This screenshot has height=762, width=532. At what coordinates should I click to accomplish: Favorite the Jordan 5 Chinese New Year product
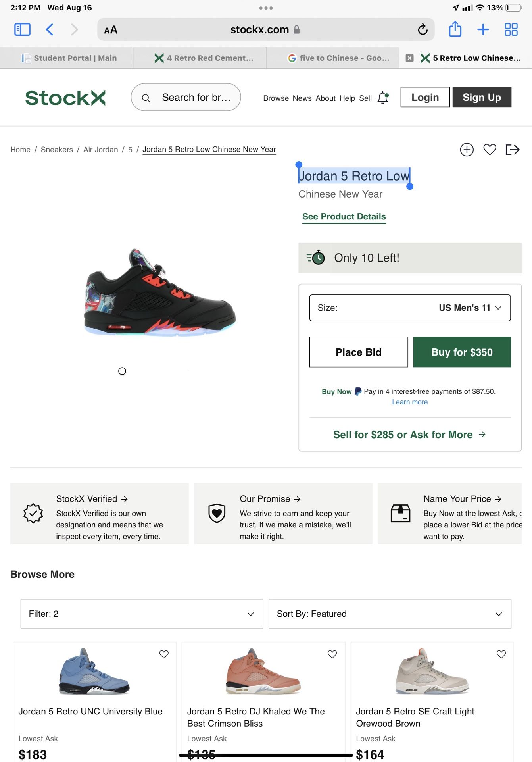[x=490, y=150]
